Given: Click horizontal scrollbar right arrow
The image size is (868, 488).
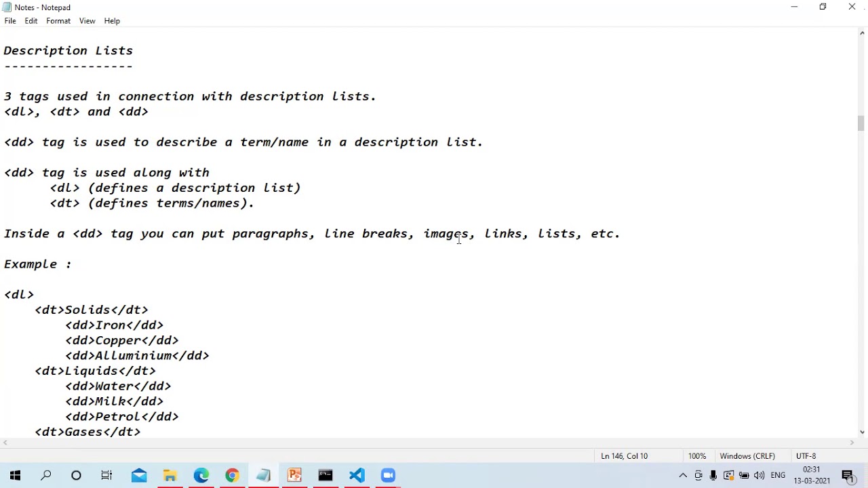Looking at the screenshot, I should [x=852, y=443].
